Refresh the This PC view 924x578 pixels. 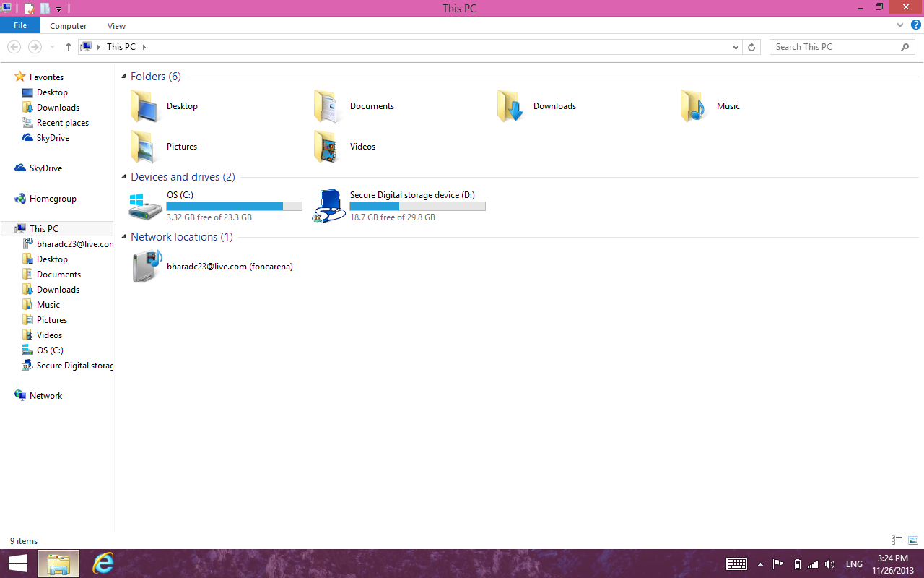pyautogui.click(x=751, y=47)
